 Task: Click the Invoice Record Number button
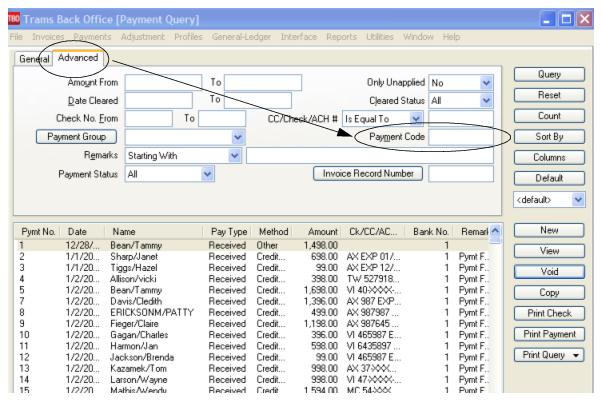(x=368, y=174)
